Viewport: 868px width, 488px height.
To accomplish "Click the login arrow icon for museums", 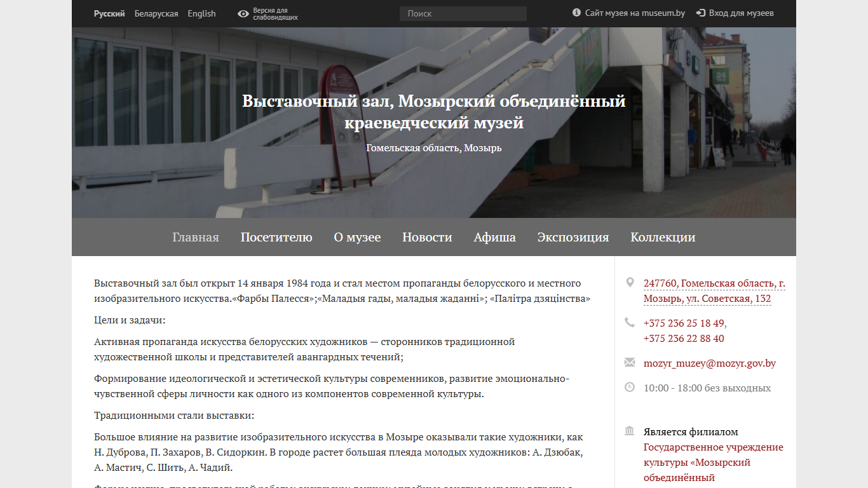I will point(701,13).
